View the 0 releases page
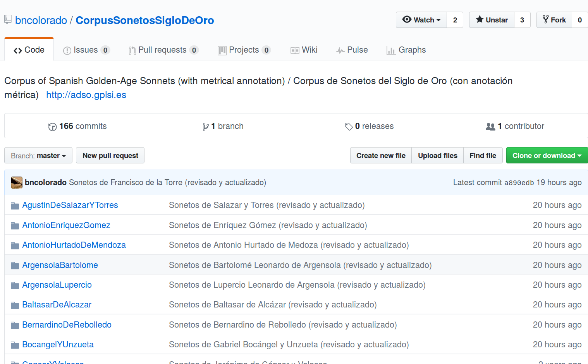The height and width of the screenshot is (364, 588). point(369,126)
